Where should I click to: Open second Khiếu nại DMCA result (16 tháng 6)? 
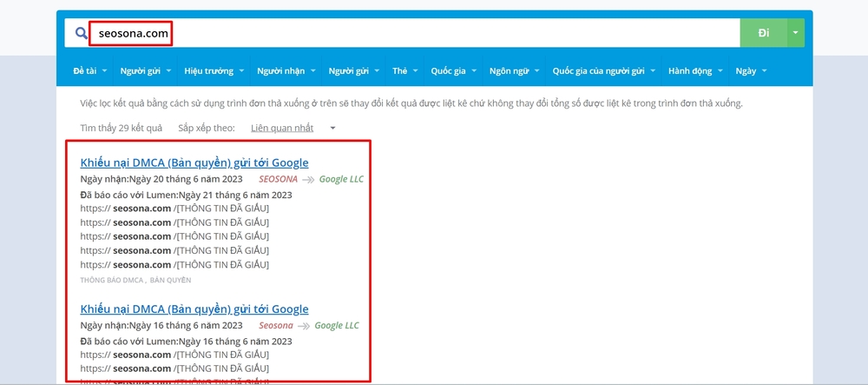194,309
